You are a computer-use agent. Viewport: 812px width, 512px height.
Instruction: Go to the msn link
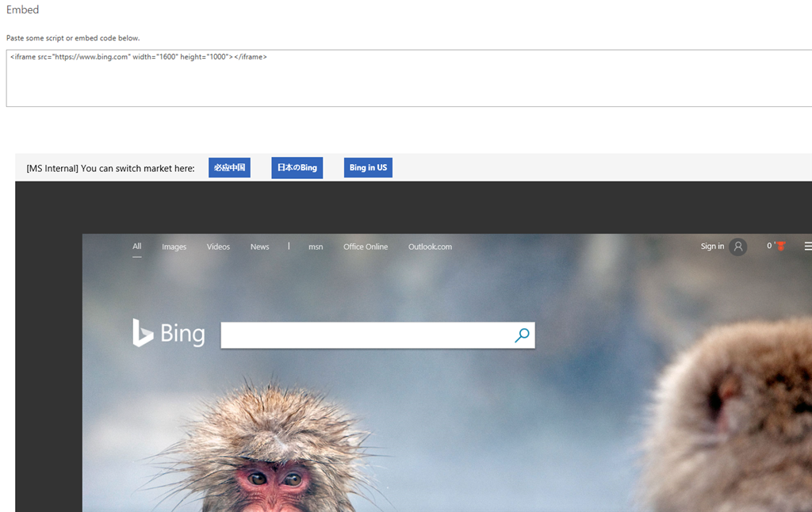316,247
